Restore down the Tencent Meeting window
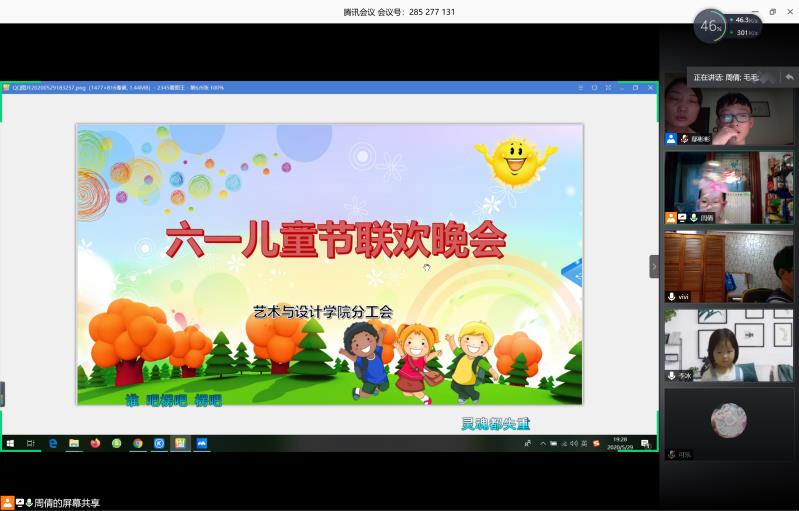Screen dimensions: 799x511 click(772, 11)
